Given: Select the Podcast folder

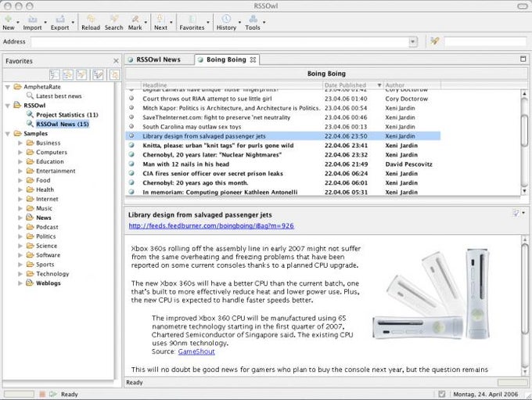Looking at the screenshot, I should [x=47, y=227].
